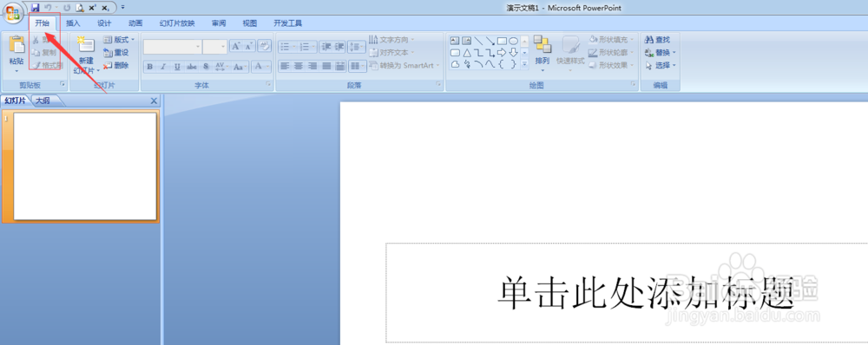Click the 转换为 SmartArt button
Screen dimensions: 868x345
[404, 65]
